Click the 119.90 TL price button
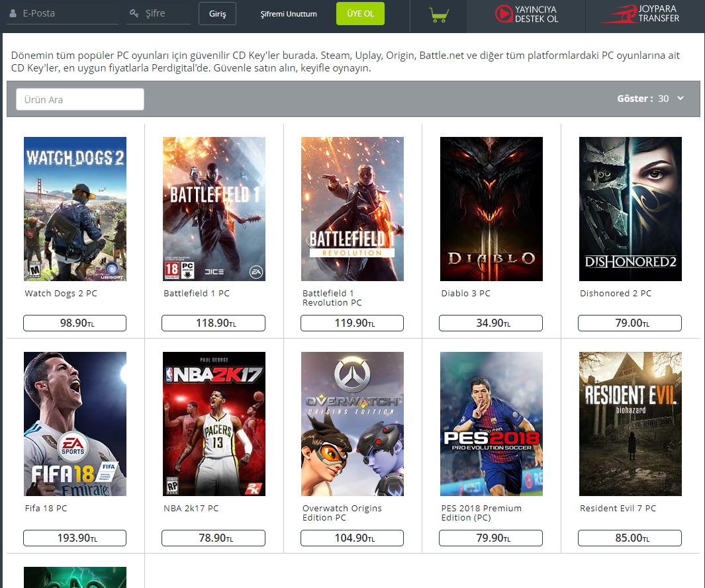Image resolution: width=705 pixels, height=588 pixels. point(352,323)
